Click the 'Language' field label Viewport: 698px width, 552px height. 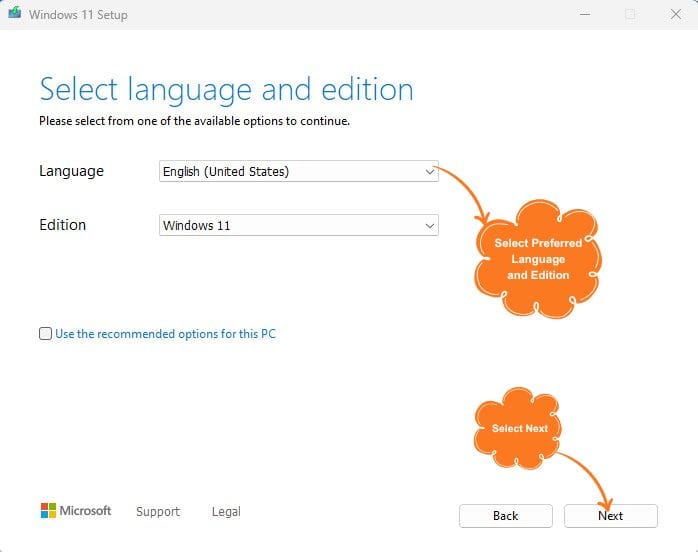point(71,171)
